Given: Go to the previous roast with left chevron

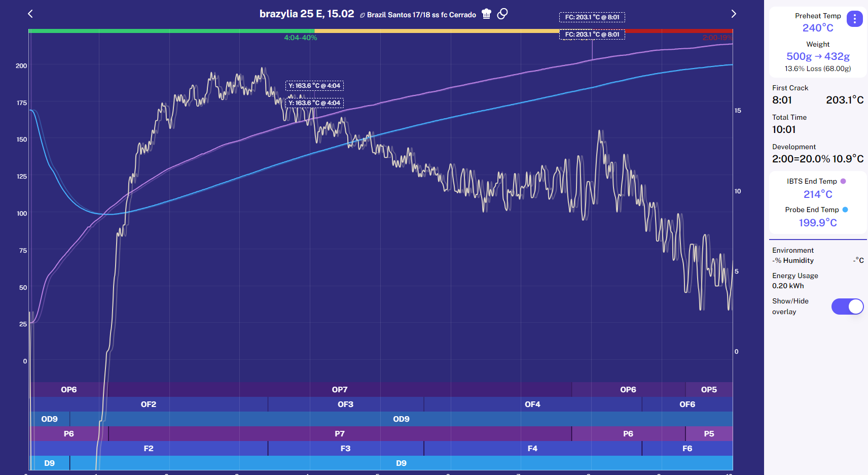Looking at the screenshot, I should click(x=30, y=14).
